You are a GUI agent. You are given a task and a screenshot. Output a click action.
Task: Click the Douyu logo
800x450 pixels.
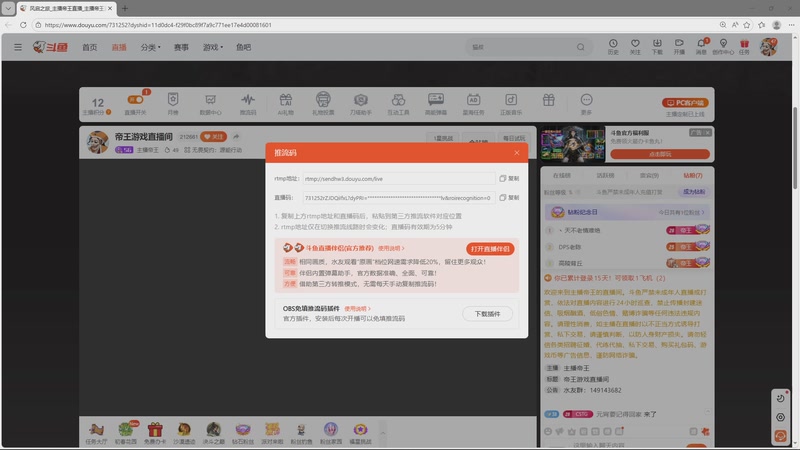[x=50, y=47]
